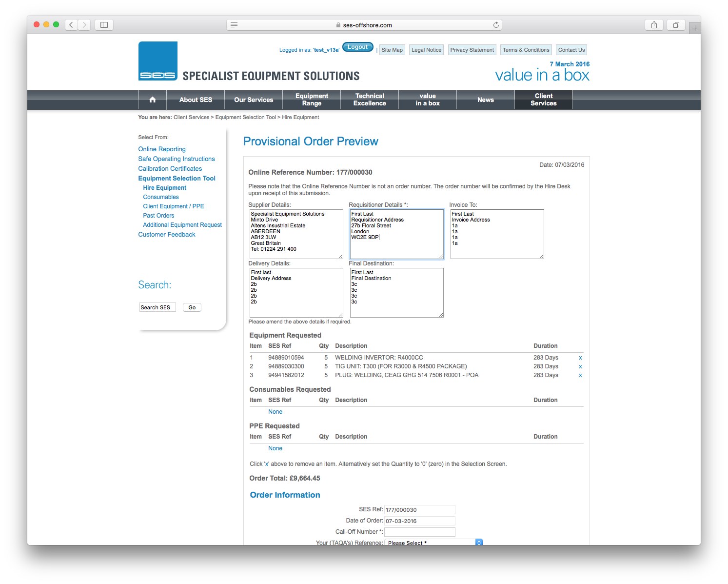Click Equipment Selection Tool breadcrumb
This screenshot has width=728, height=584.
246,117
